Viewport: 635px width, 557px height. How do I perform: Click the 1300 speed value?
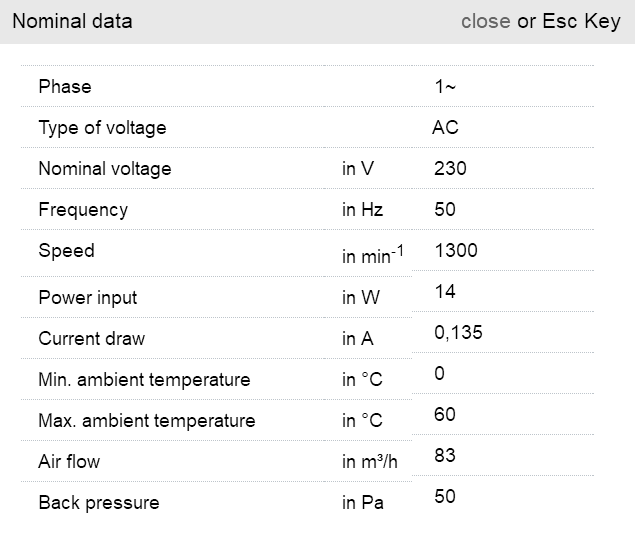(x=456, y=251)
